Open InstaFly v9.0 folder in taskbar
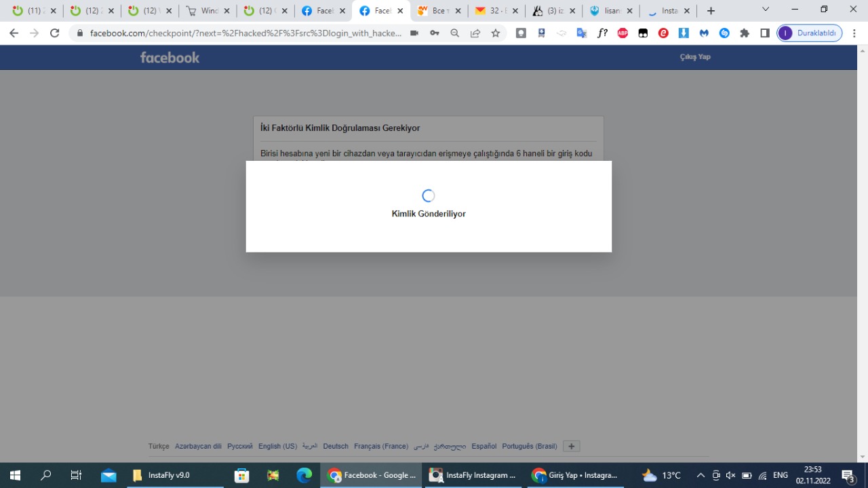This screenshot has height=488, width=868. 175,475
